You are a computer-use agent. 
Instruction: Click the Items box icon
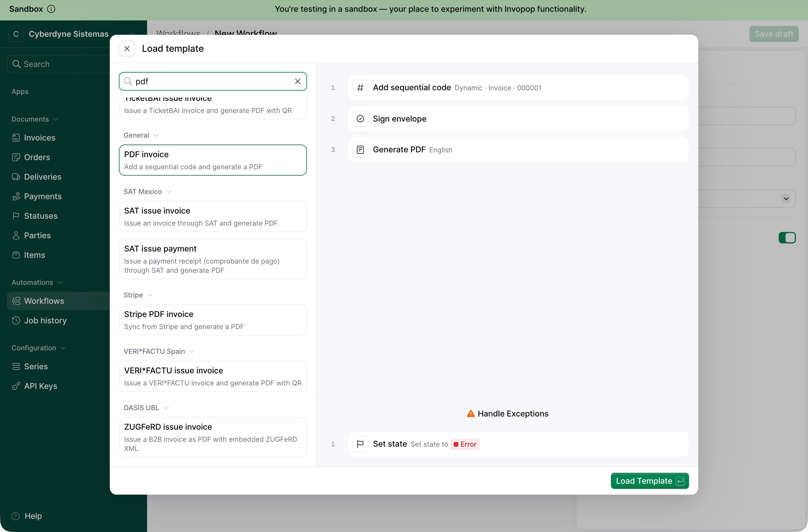(16, 255)
